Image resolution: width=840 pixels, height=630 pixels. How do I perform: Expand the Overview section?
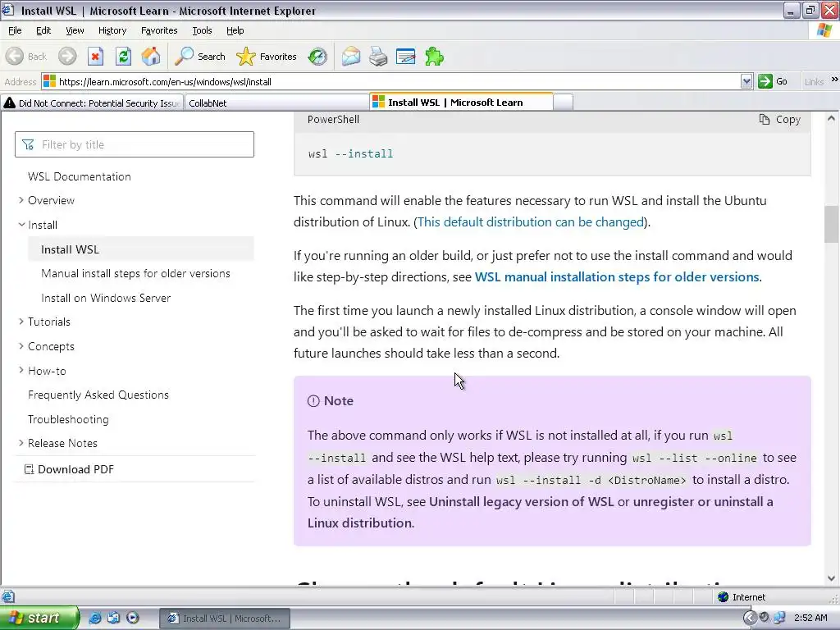21,200
